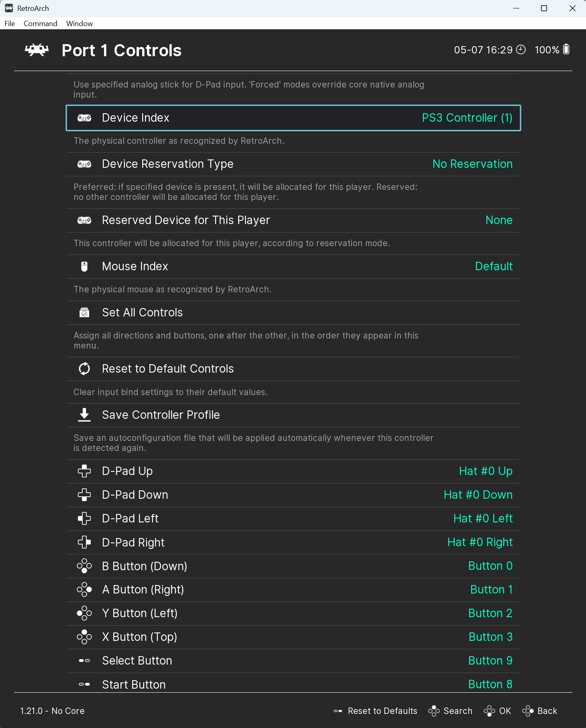Change the PS3 Controller (1) device index value
Screen dimensions: 586x728
467,118
